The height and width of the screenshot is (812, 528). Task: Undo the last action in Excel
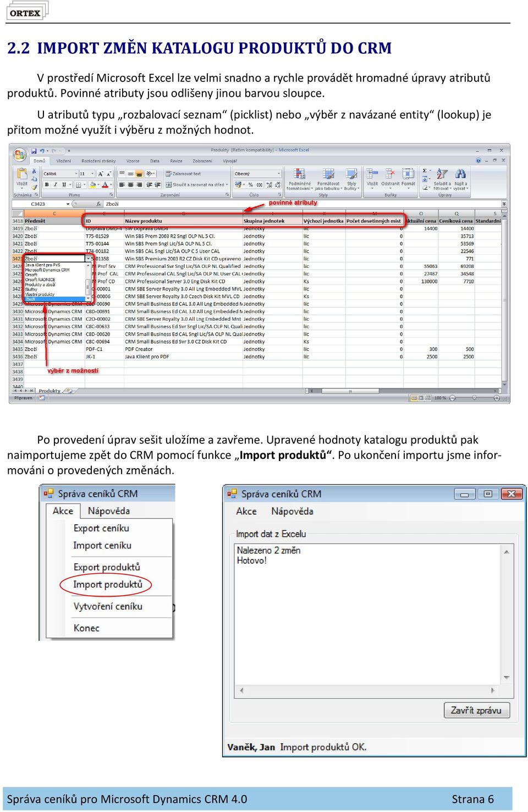pyautogui.click(x=42, y=150)
